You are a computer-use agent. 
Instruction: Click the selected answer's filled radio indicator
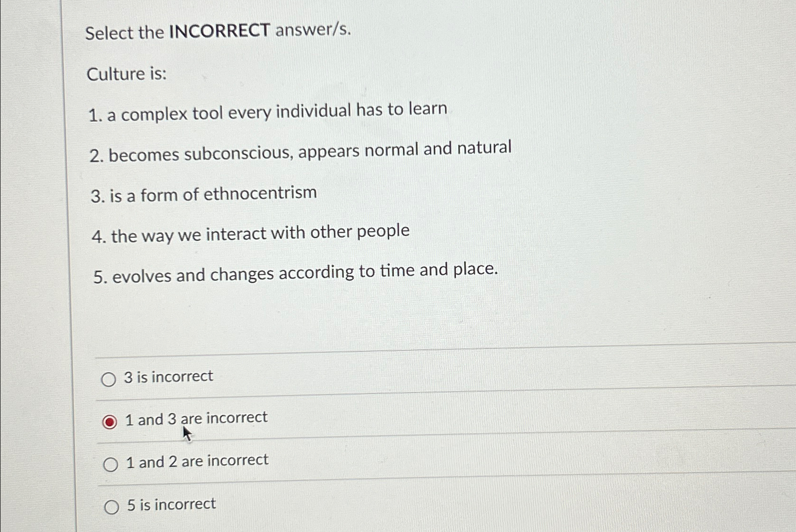(110, 421)
